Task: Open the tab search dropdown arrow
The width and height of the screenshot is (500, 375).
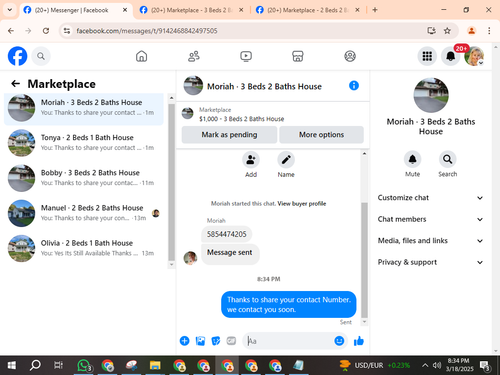Action: click(x=10, y=10)
